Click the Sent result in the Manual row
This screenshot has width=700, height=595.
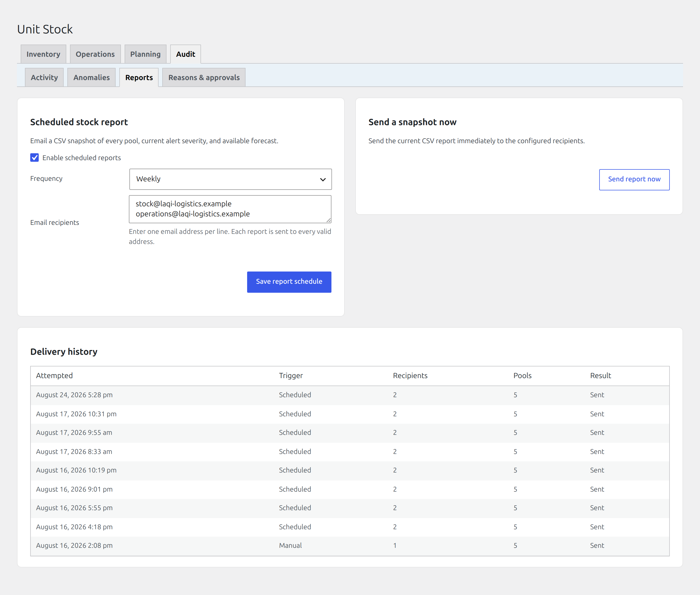[x=597, y=546]
